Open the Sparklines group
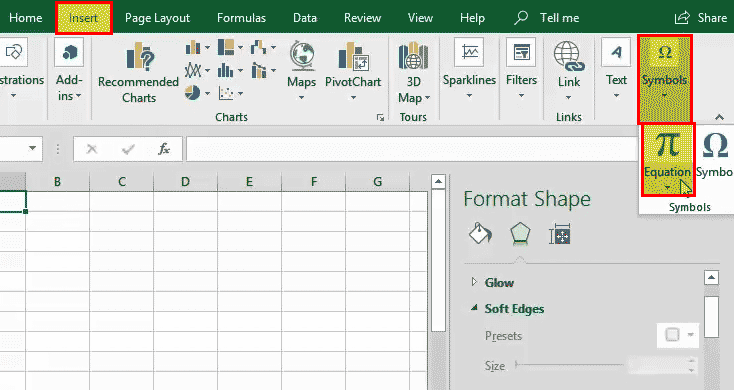The width and height of the screenshot is (734, 390). click(x=469, y=69)
